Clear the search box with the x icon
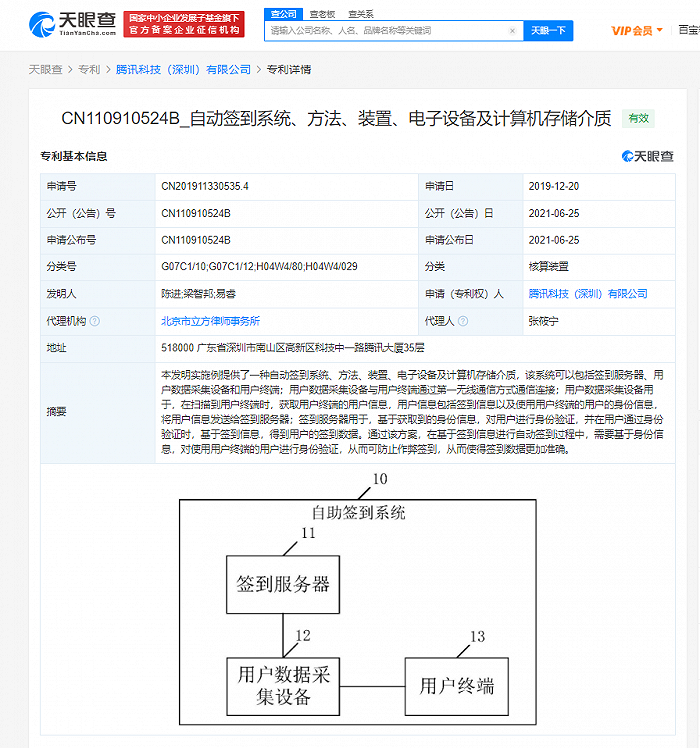700x748 pixels. click(x=512, y=31)
